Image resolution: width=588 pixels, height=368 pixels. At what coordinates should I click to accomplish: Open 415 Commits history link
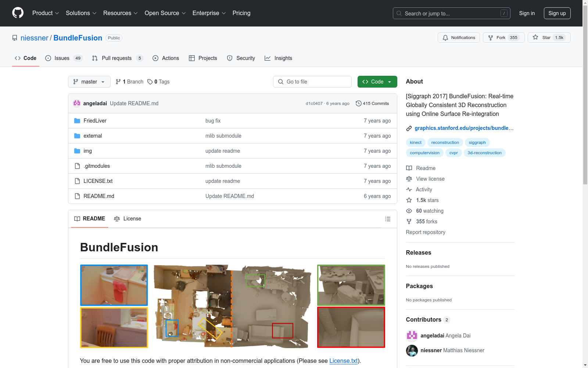point(372,103)
